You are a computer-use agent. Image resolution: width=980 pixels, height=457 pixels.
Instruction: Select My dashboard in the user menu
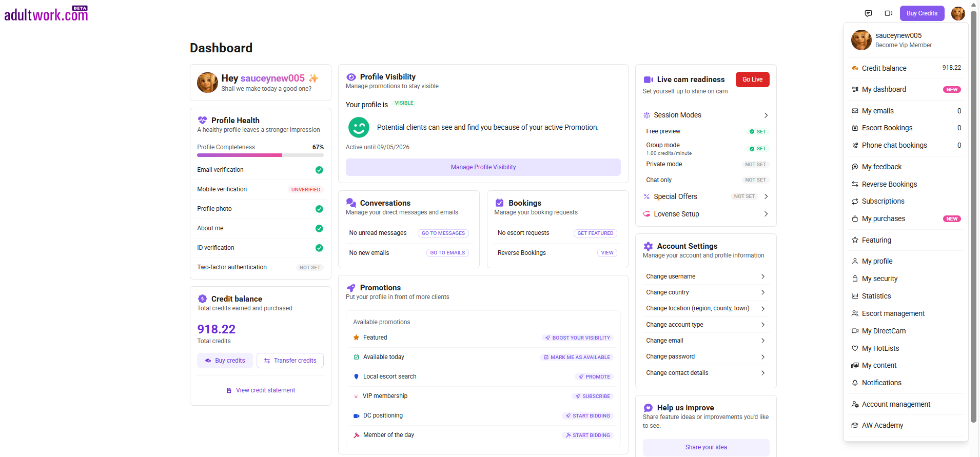884,89
